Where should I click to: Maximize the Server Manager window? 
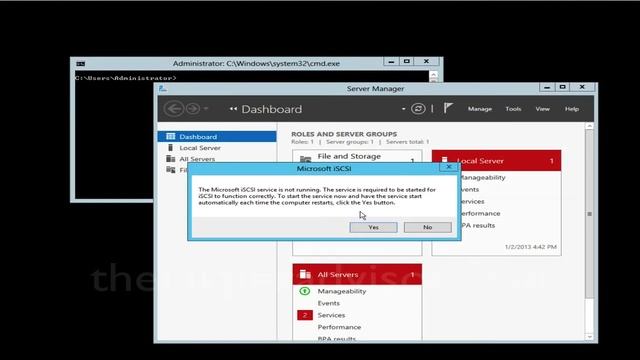tap(562, 87)
